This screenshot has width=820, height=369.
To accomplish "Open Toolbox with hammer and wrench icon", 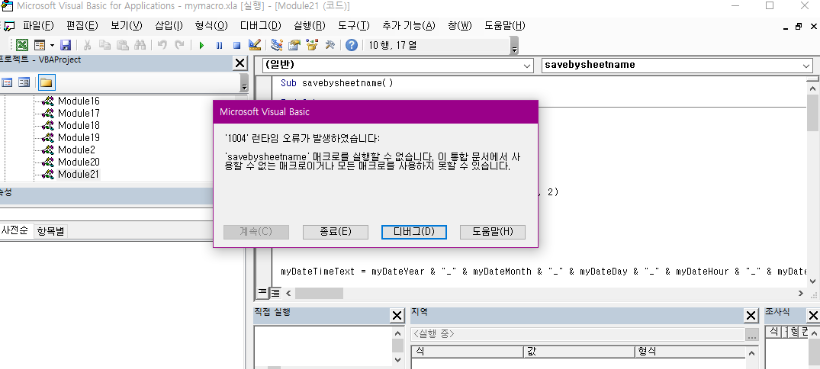I will click(329, 45).
